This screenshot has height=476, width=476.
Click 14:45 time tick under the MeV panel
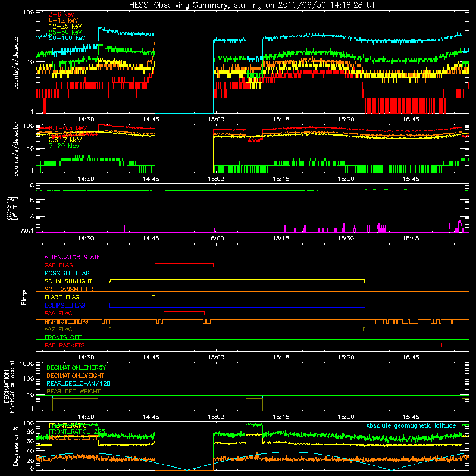(151, 179)
